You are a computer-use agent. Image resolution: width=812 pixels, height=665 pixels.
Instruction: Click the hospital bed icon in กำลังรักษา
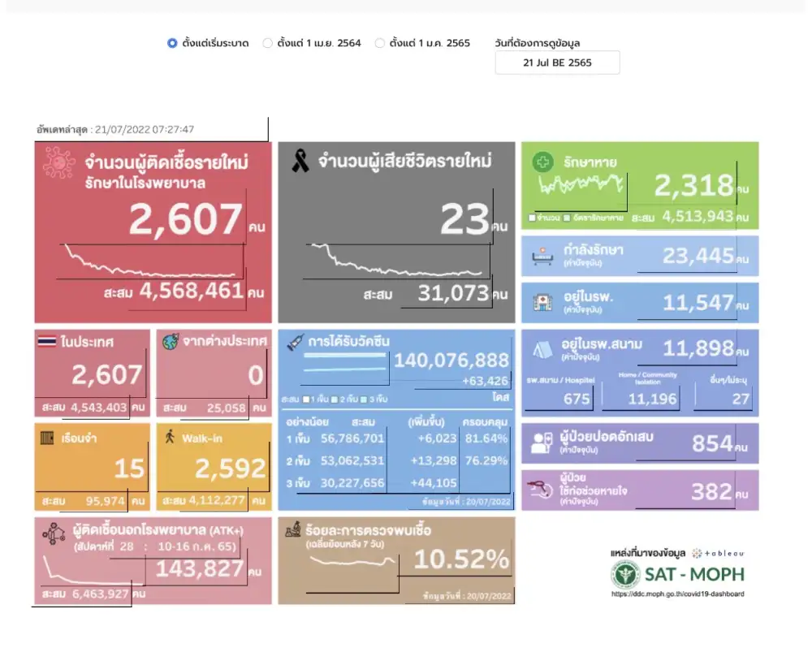click(540, 257)
